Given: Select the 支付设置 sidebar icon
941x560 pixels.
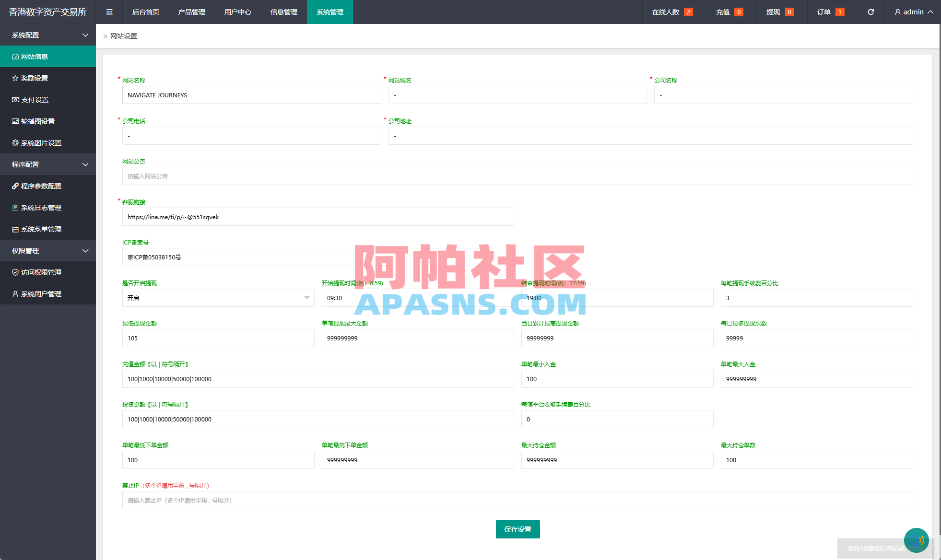Looking at the screenshot, I should [x=14, y=99].
